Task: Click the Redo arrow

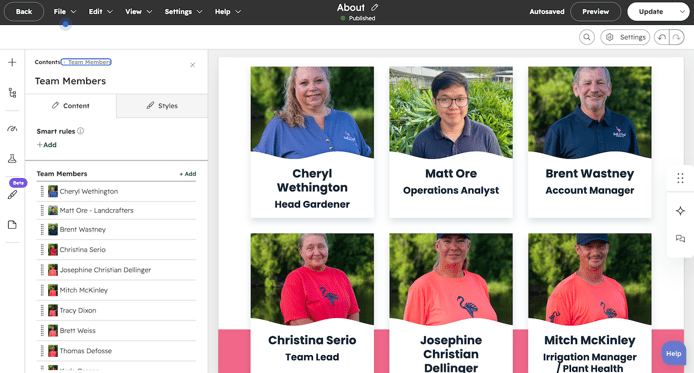Action: tap(677, 37)
